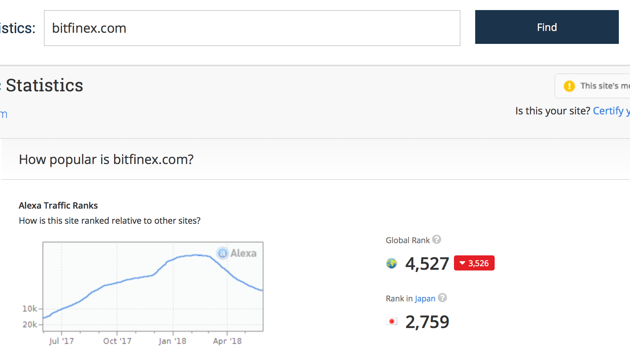
Task: Click the Alexa logo in the chart
Action: [237, 253]
